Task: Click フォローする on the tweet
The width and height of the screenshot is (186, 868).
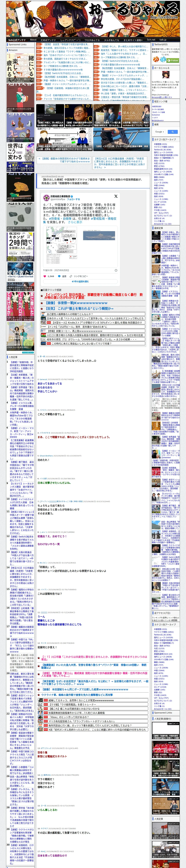Action: pos(73,199)
